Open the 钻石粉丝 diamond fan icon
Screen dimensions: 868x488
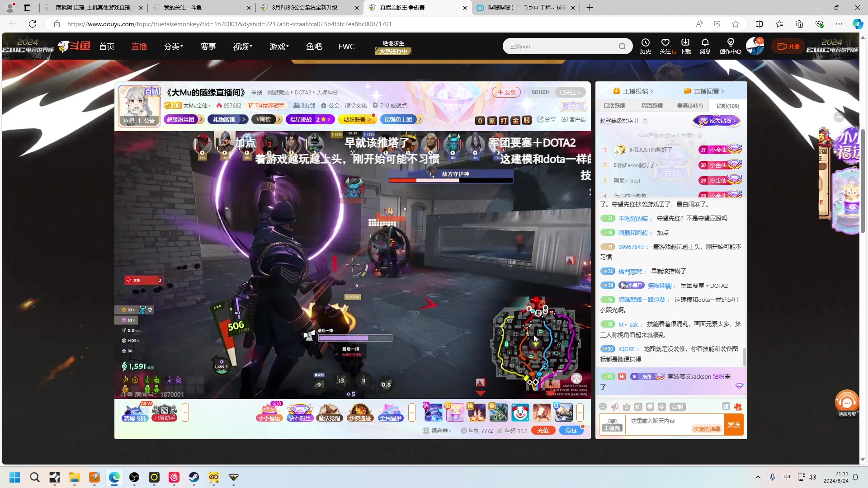300,412
